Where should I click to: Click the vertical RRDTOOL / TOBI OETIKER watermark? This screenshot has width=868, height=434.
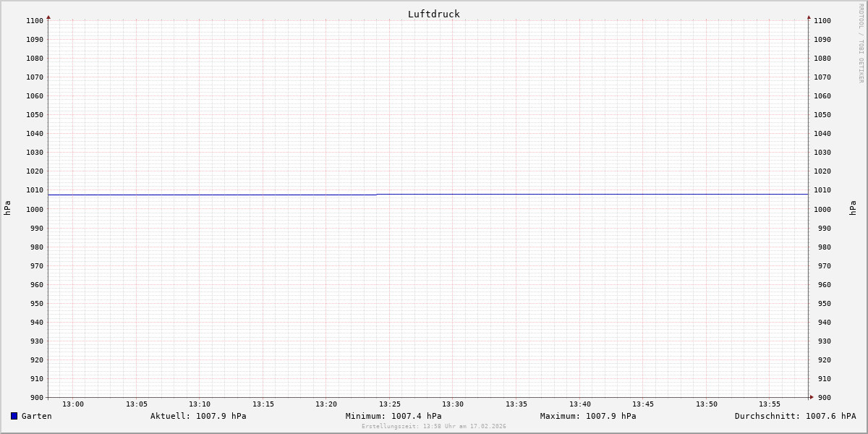(x=861, y=43)
